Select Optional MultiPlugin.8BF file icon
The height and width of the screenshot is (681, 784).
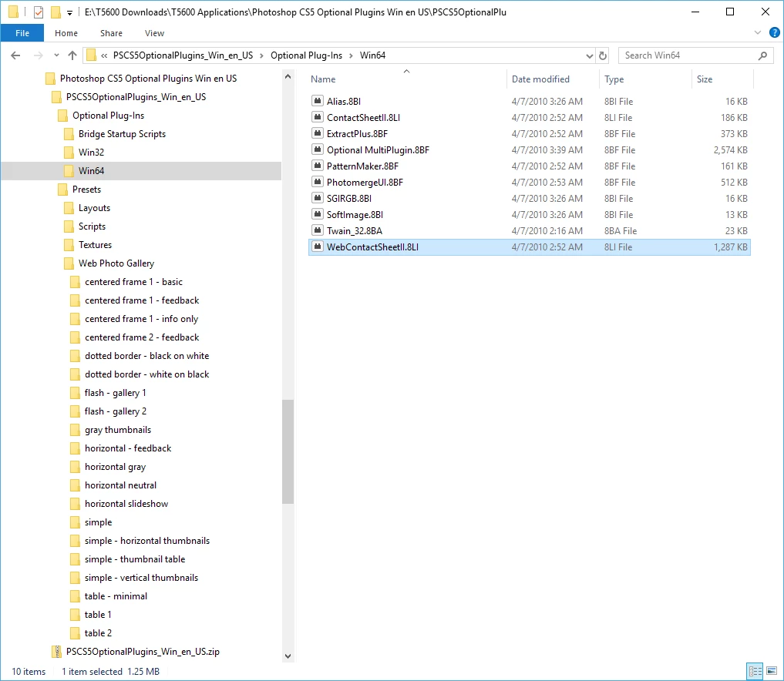pos(317,149)
